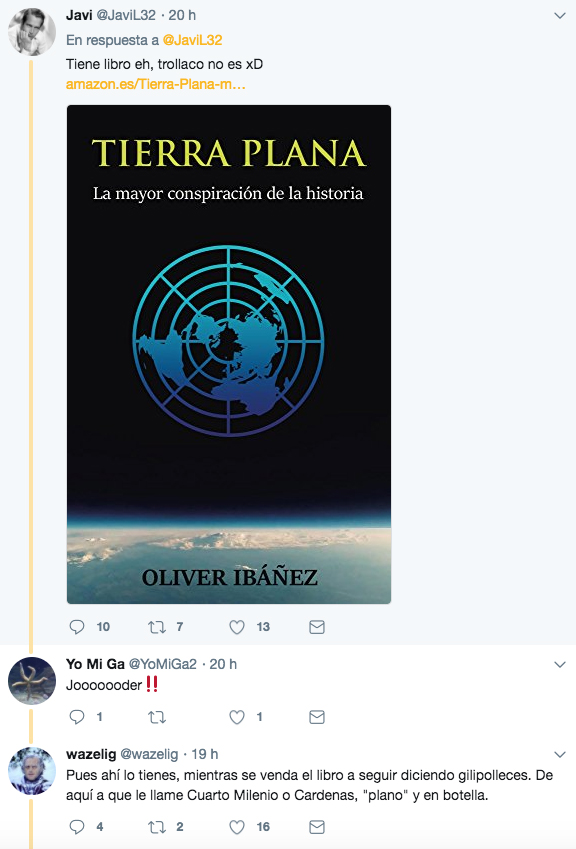Open options chevron on Javi's tweet
576x849 pixels.
tap(560, 16)
